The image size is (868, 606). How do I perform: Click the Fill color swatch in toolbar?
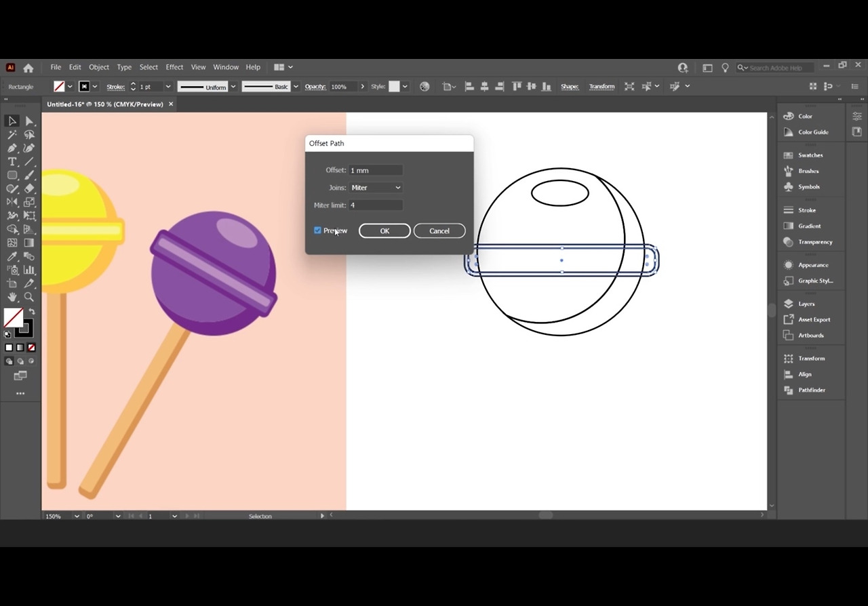[13, 317]
